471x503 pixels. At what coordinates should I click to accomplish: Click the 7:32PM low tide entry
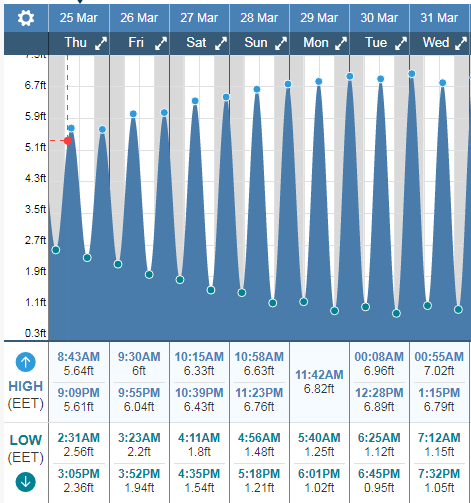[x=439, y=480]
